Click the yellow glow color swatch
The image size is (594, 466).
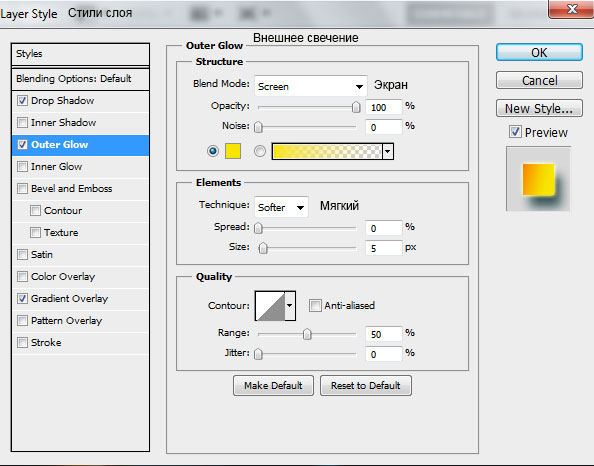(233, 151)
